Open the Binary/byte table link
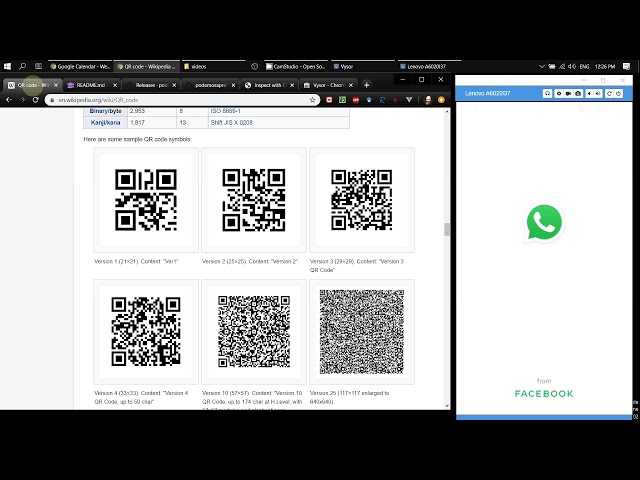The width and height of the screenshot is (640, 480). [x=105, y=111]
